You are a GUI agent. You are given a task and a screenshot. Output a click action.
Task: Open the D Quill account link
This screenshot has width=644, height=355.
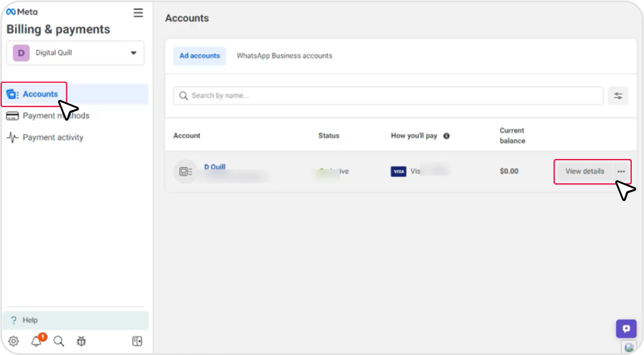pos(214,167)
